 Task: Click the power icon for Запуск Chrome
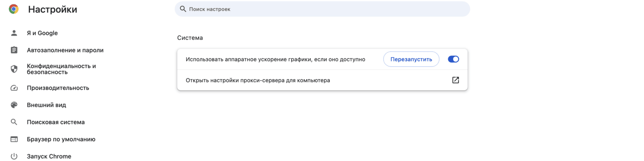(x=14, y=156)
